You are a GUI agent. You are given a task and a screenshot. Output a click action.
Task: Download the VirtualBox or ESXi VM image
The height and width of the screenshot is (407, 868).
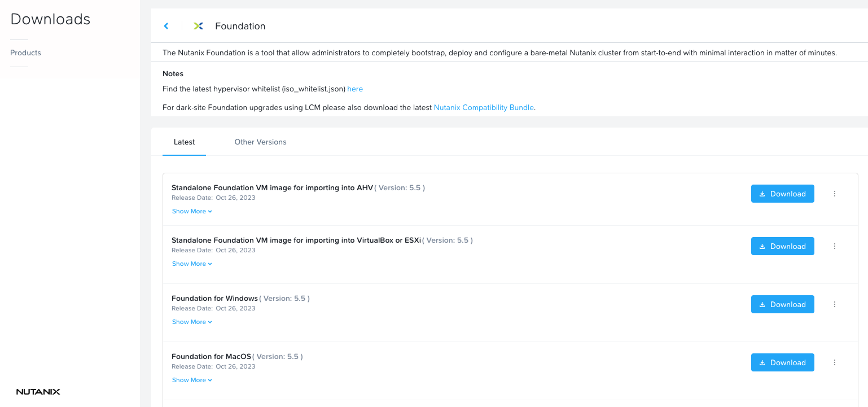click(782, 246)
